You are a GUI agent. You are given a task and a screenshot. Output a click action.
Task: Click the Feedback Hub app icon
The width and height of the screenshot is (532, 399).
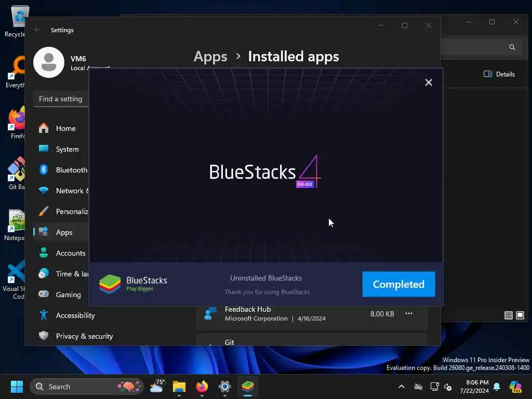(210, 313)
